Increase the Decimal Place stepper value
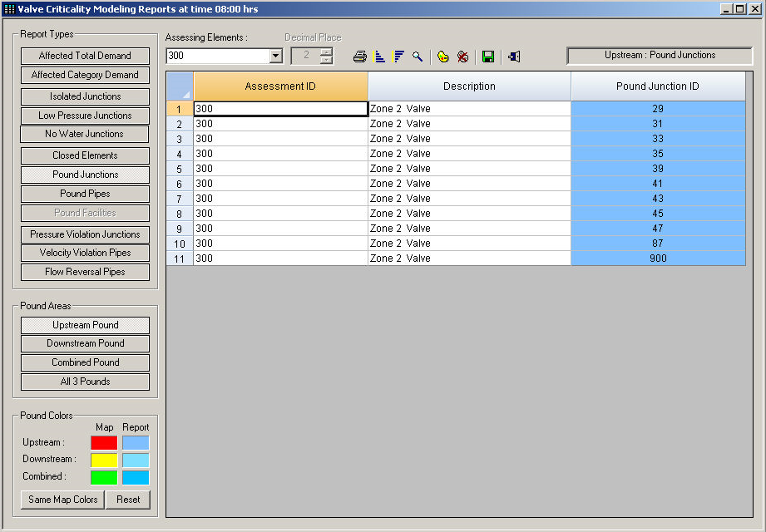The width and height of the screenshot is (766, 532). coord(326,52)
